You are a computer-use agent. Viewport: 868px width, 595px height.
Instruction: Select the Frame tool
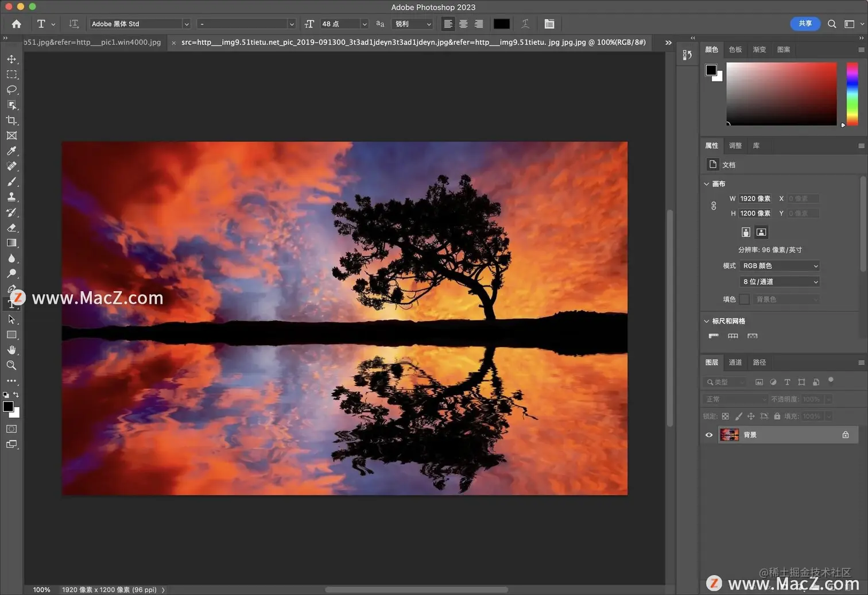point(11,136)
